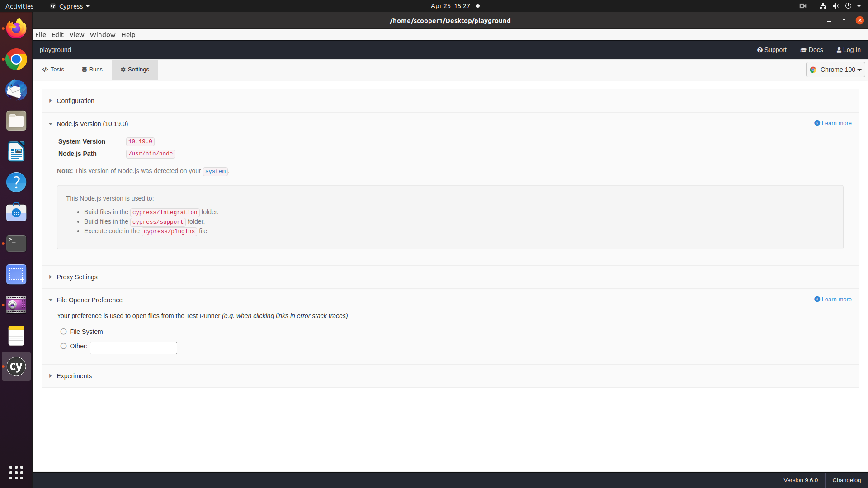868x488 pixels.
Task: Click the Other file opener text field
Action: 133,348
